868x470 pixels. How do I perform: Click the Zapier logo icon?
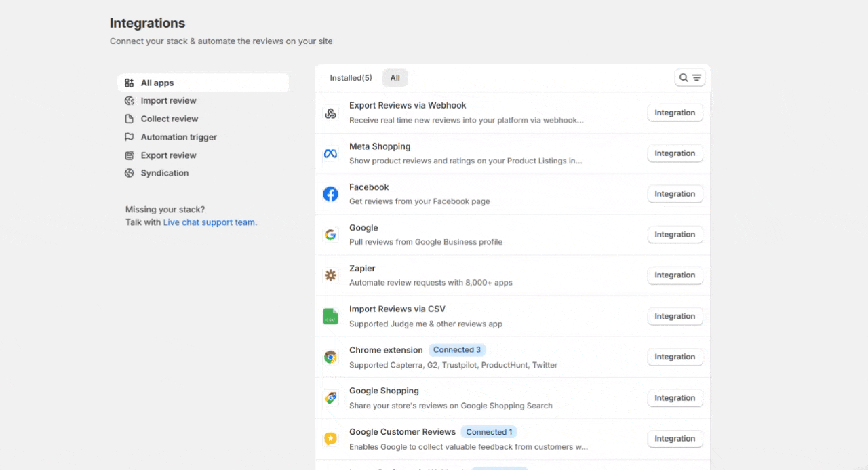click(330, 275)
